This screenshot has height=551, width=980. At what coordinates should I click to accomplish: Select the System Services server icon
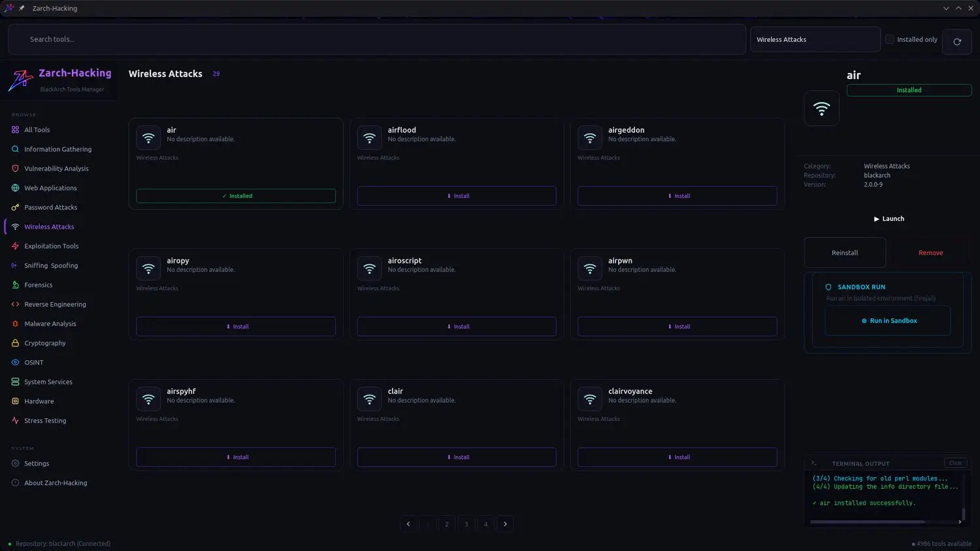click(x=15, y=382)
